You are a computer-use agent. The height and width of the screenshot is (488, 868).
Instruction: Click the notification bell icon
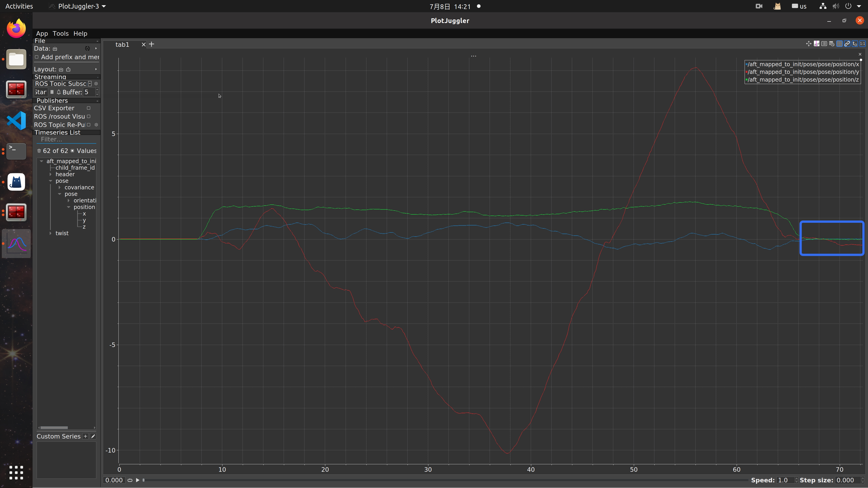[x=59, y=92]
